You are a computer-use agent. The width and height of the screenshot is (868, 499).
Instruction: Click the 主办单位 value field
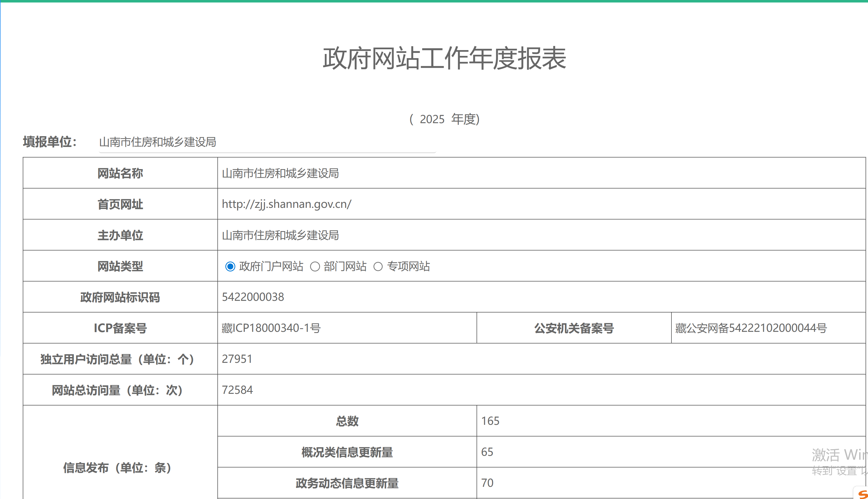coord(280,235)
